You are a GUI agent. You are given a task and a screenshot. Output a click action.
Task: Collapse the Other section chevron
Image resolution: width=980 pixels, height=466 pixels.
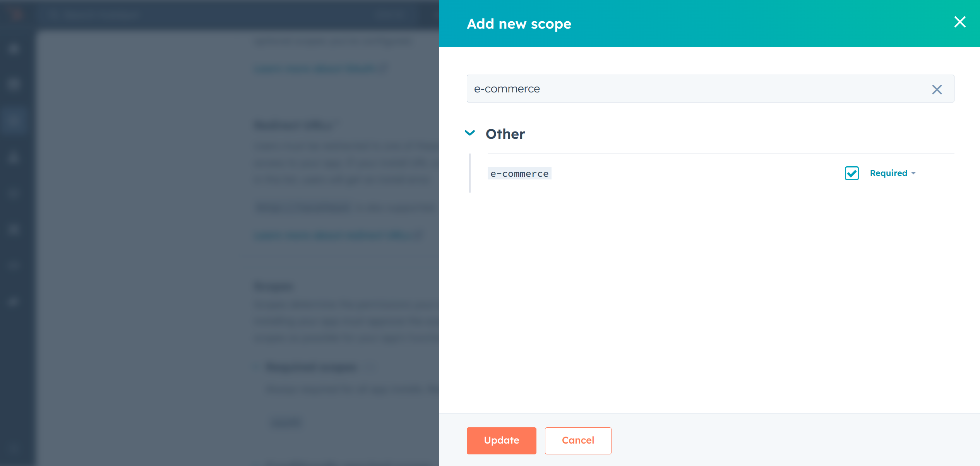[x=470, y=133]
